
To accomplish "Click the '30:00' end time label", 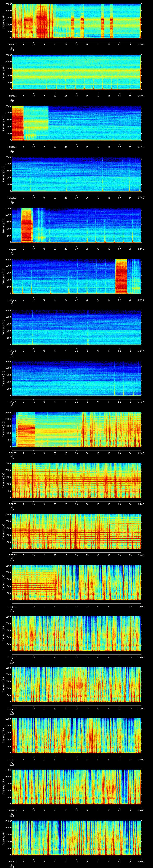I will [141, 351].
